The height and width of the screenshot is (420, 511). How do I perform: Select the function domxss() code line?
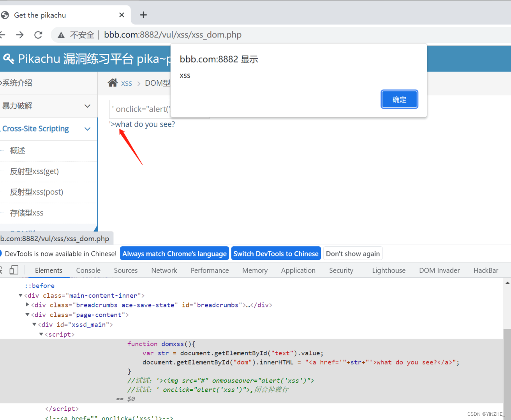point(161,344)
